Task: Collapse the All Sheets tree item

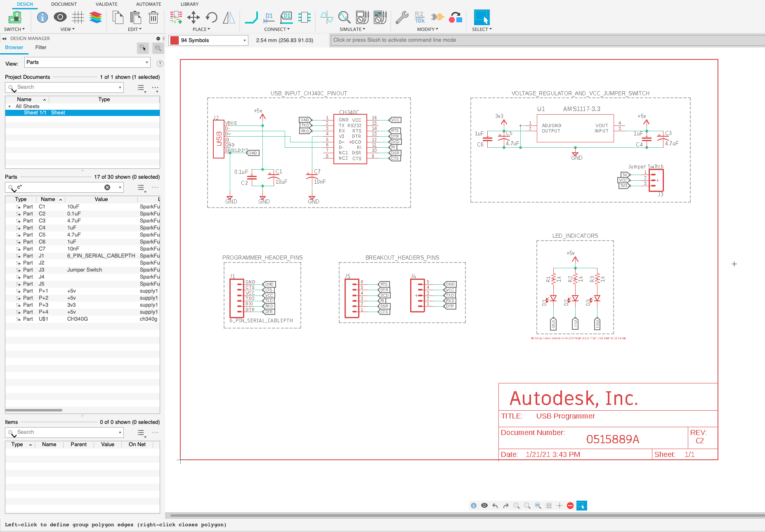Action: coord(9,106)
